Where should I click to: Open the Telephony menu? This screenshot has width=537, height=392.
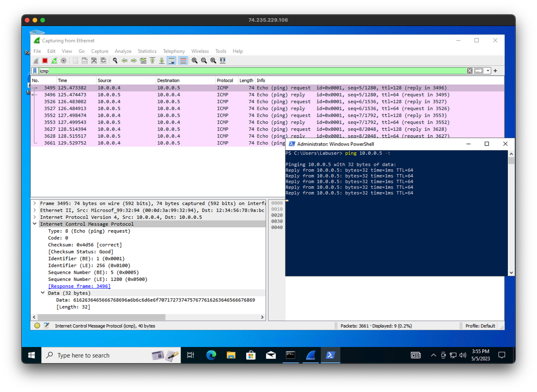coord(174,51)
